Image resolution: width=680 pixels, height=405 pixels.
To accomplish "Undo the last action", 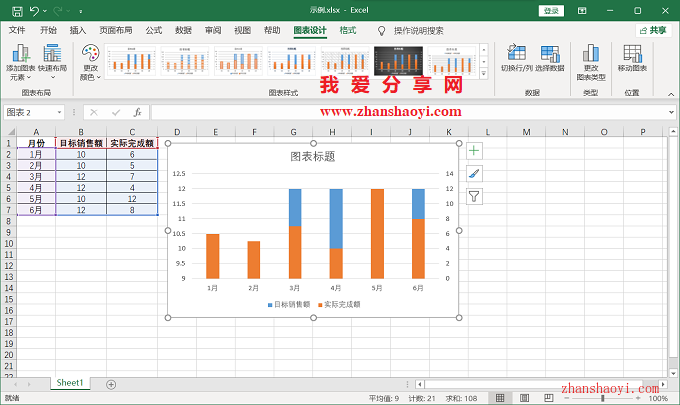I will tap(34, 11).
